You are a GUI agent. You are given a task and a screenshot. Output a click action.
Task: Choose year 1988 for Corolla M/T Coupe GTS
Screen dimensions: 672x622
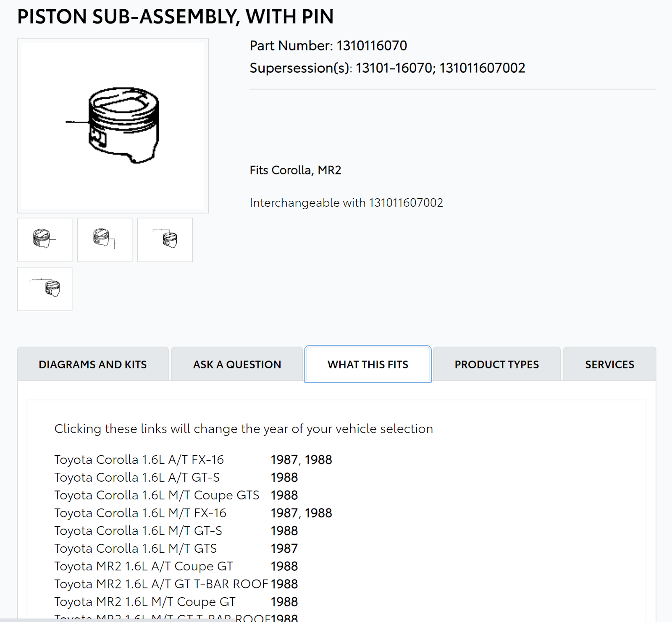point(284,495)
